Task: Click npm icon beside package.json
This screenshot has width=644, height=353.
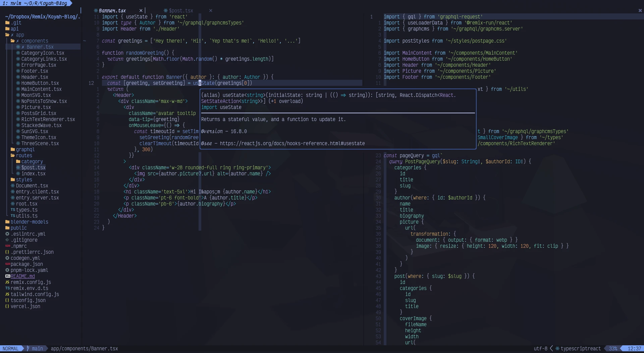Action: point(7,264)
